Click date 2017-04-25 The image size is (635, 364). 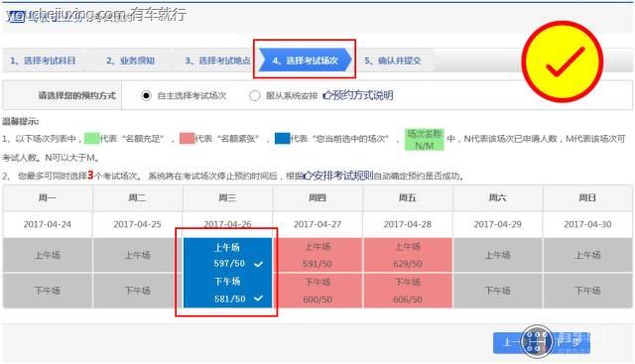click(137, 224)
